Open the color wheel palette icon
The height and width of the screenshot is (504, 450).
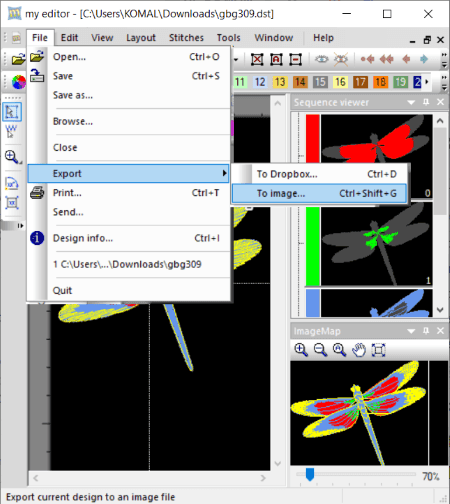18,82
